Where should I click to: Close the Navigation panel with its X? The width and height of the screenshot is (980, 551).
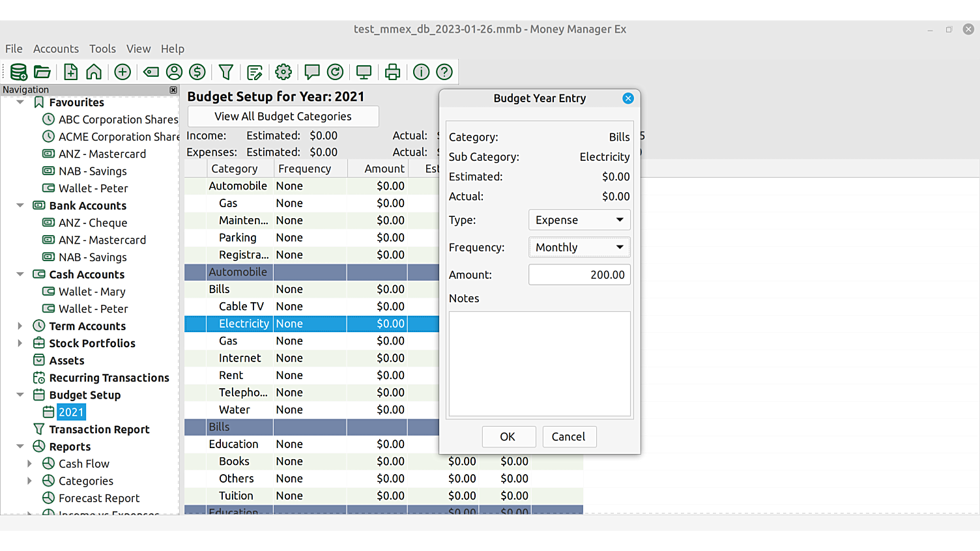[173, 90]
